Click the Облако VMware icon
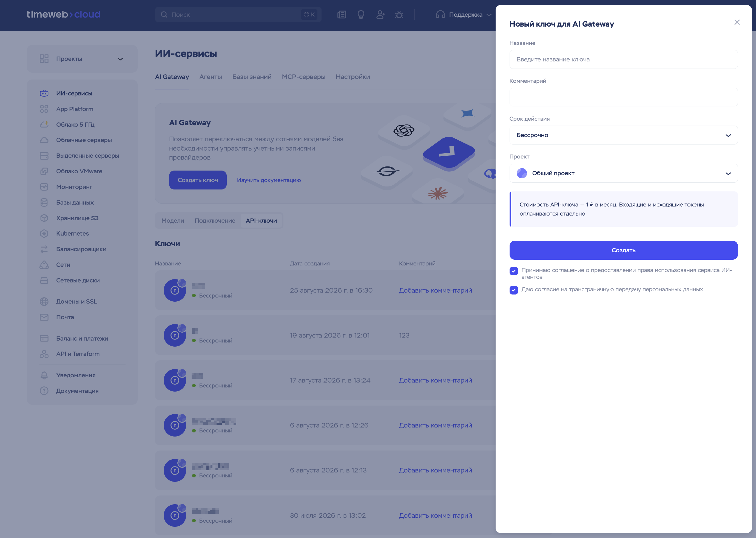 44,171
